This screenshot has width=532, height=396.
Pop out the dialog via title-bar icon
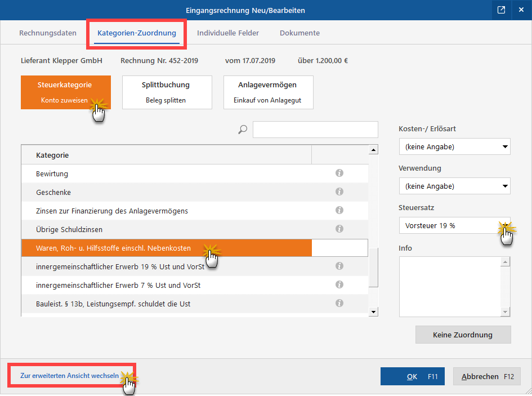tap(501, 10)
